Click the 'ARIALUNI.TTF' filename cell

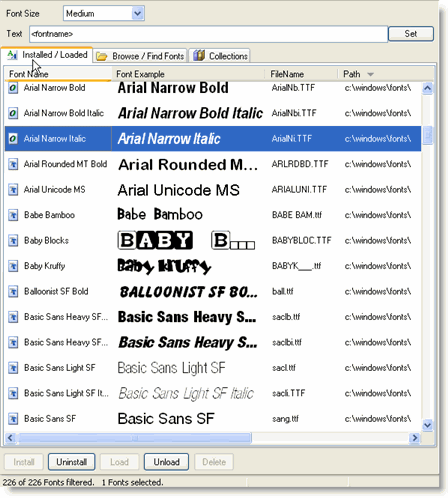(x=299, y=190)
